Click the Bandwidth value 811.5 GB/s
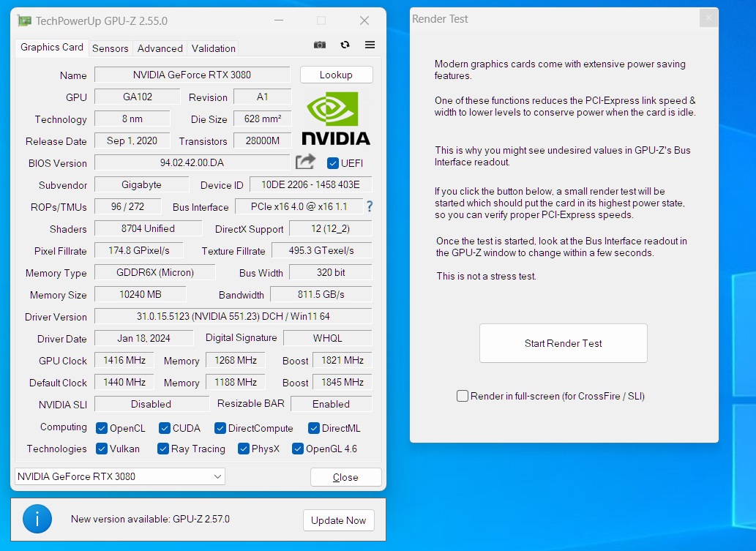 [x=321, y=294]
